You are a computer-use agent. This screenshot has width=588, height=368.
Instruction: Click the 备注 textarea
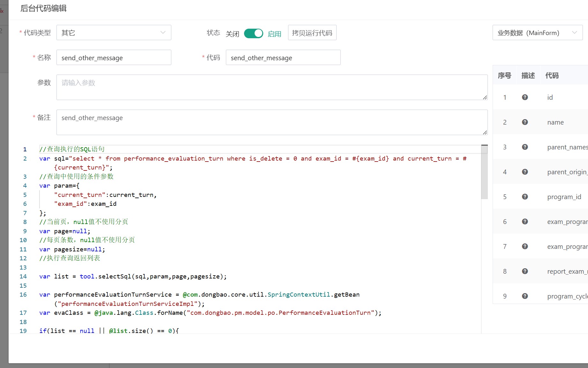[x=272, y=122]
